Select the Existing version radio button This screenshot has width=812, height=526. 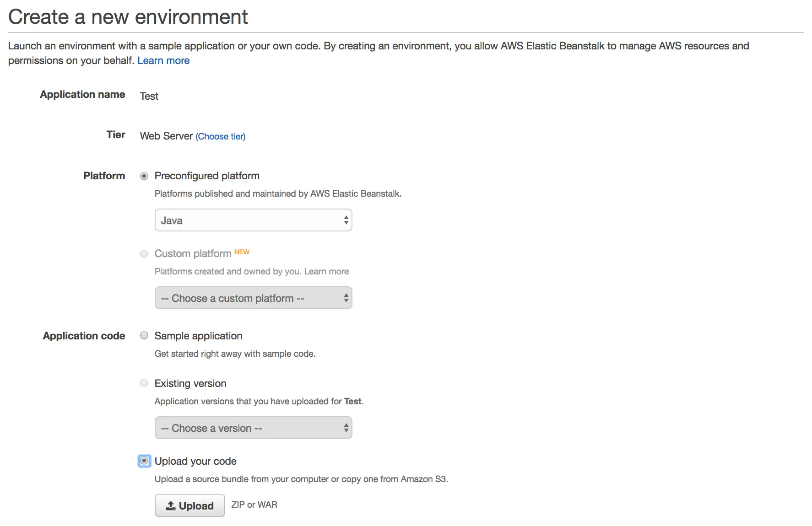pos(144,383)
